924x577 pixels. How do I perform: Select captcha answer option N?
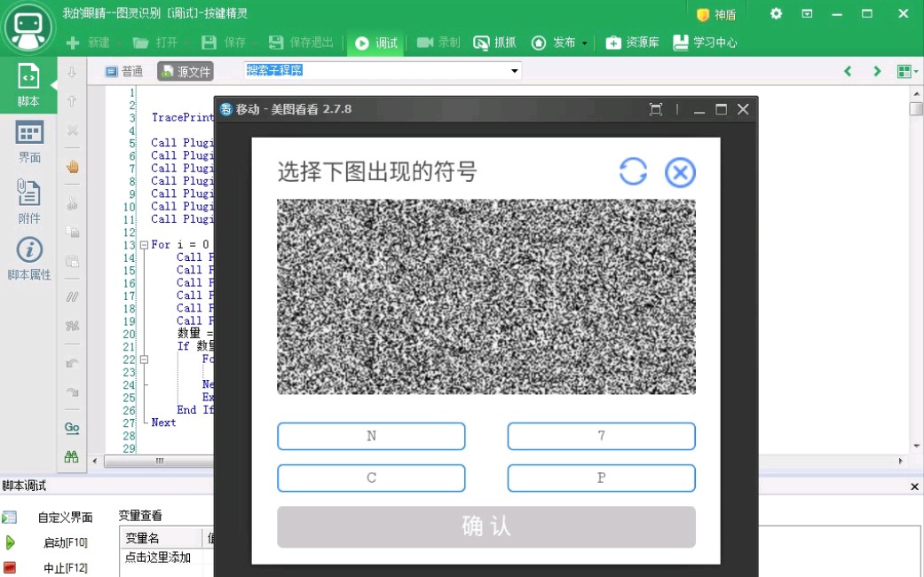tap(371, 436)
